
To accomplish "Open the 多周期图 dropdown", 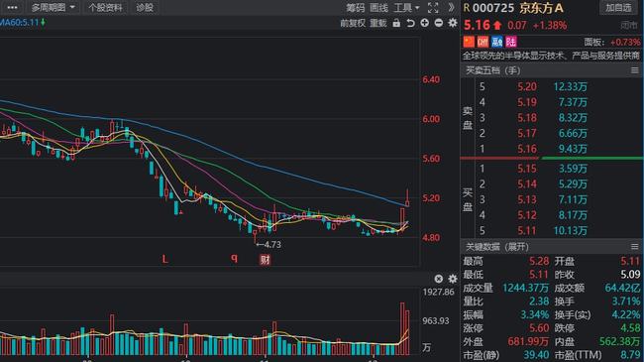I will (54, 7).
